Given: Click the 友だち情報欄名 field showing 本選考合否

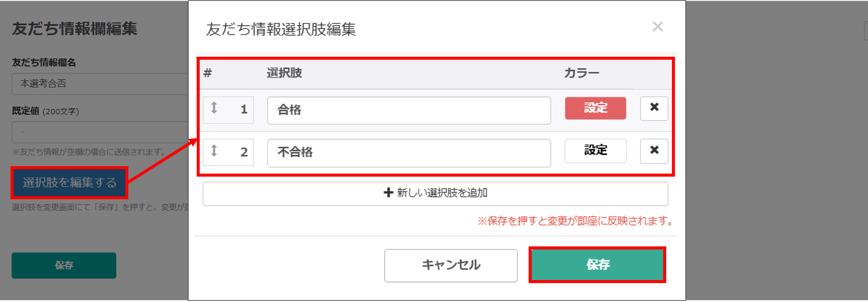Looking at the screenshot, I should [100, 84].
